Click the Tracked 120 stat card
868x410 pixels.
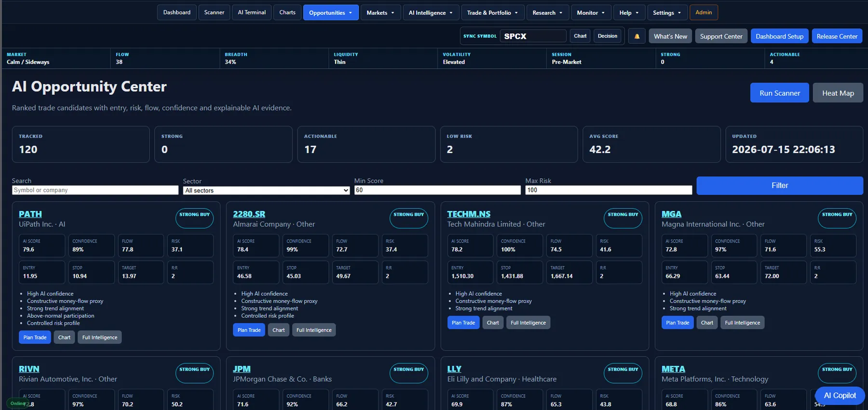point(81,144)
